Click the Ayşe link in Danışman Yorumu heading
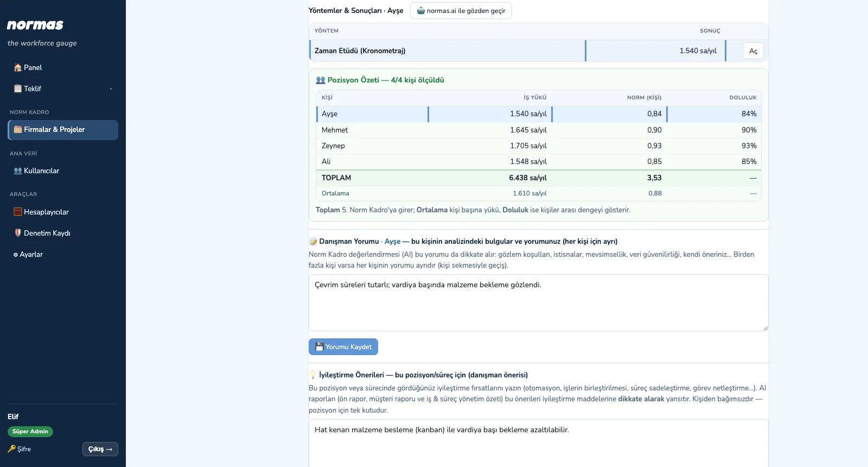Image resolution: width=868 pixels, height=467 pixels. [x=392, y=242]
